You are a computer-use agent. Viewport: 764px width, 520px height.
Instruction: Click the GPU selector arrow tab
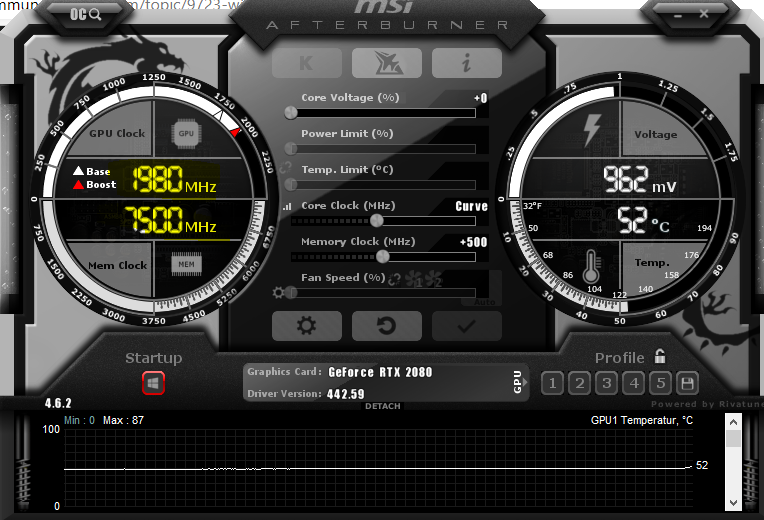[519, 382]
